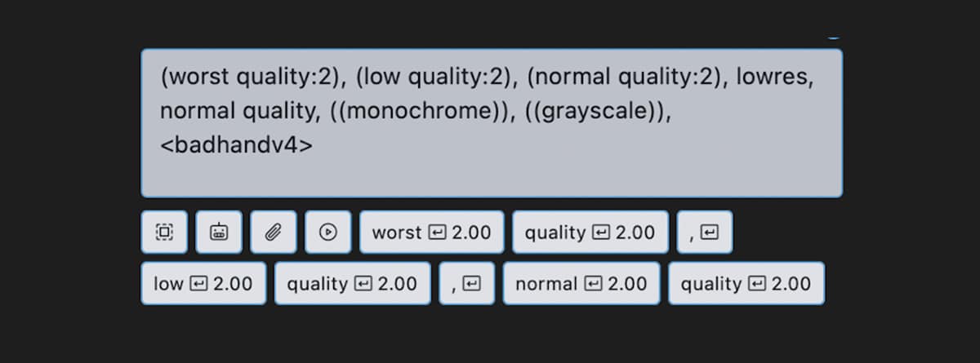Click the 2.00 weight value in the 'worst' tag
980x363 pixels.
[x=471, y=233]
